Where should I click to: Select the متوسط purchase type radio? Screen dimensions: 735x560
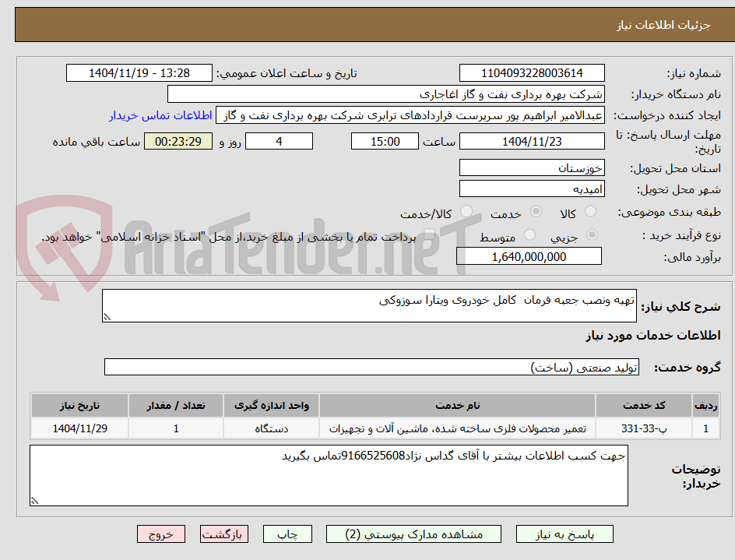pyautogui.click(x=529, y=234)
